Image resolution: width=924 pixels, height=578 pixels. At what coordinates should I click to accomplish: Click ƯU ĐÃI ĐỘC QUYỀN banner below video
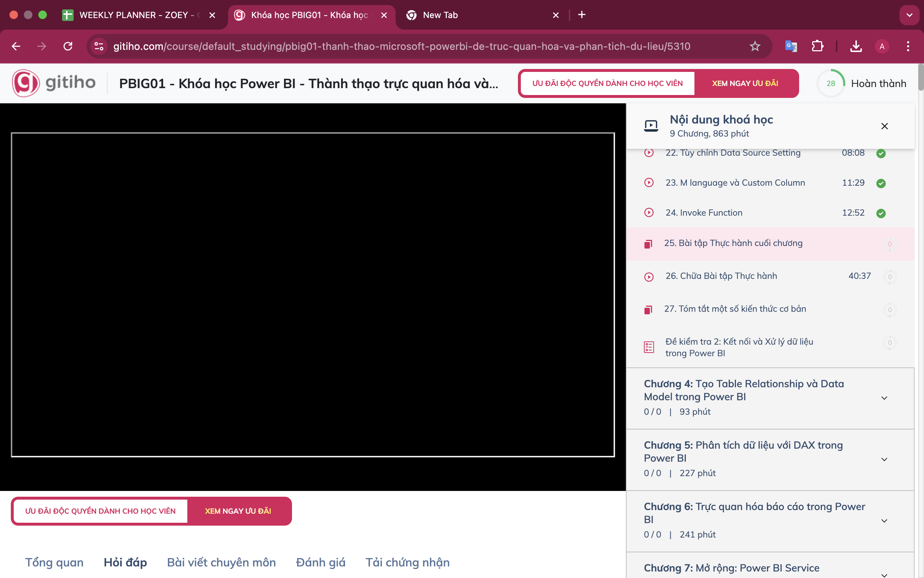[100, 511]
